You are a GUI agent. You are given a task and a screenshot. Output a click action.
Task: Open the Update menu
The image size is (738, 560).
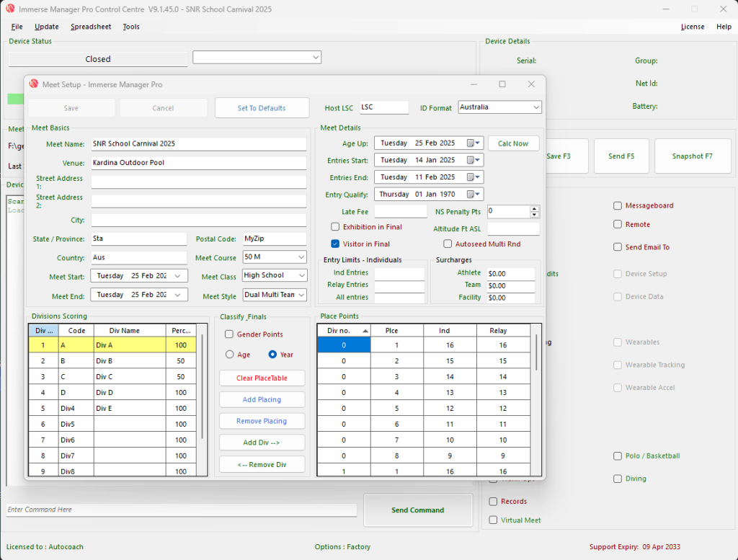tap(47, 27)
